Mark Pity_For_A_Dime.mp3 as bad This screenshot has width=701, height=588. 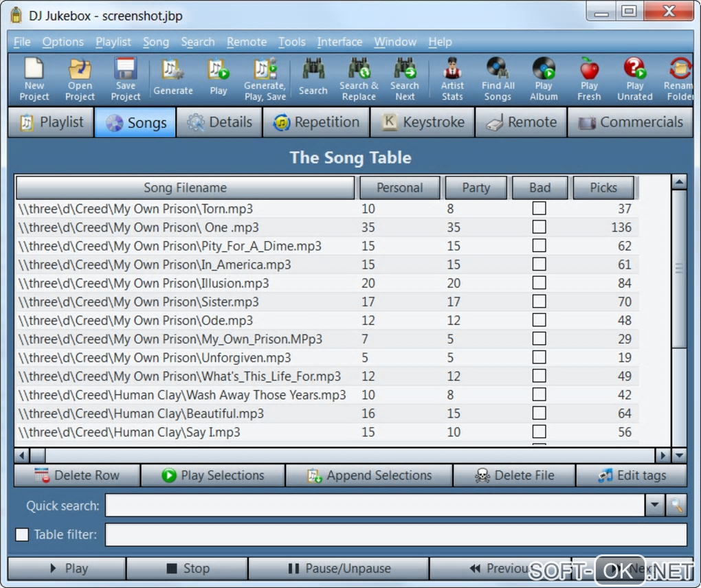539,246
